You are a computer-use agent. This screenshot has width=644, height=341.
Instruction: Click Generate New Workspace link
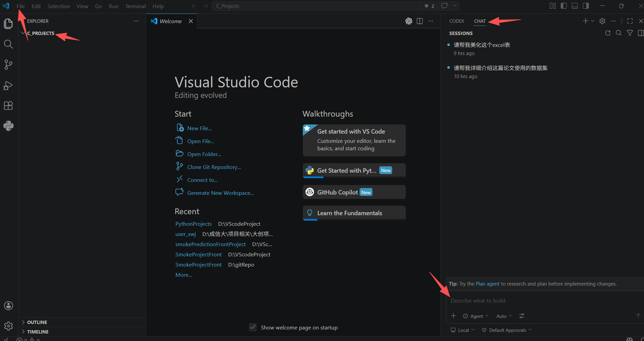click(220, 193)
